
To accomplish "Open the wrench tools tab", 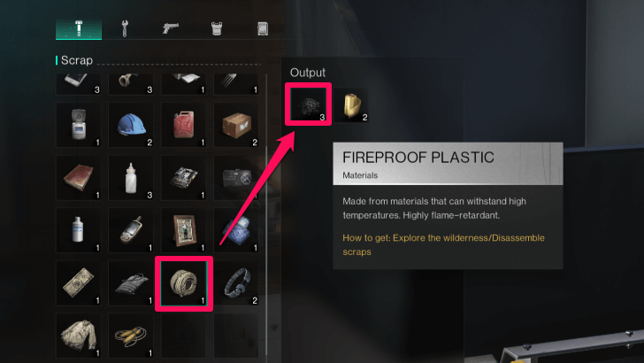I will point(125,29).
